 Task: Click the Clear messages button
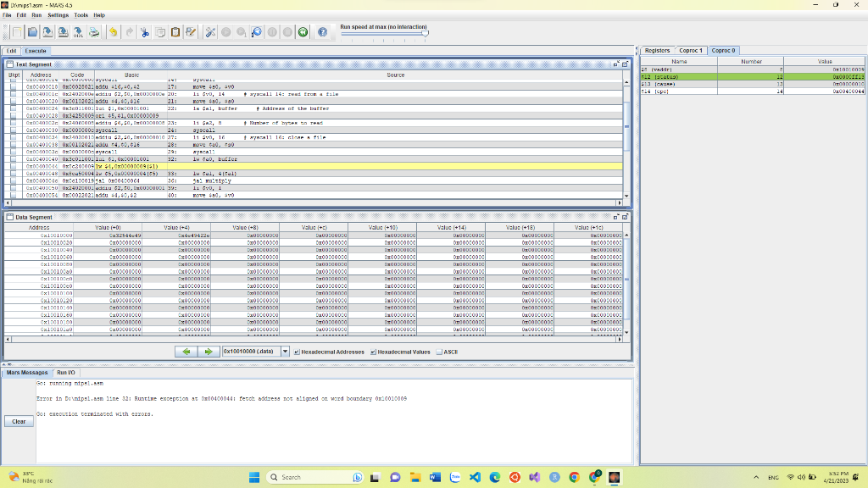[x=19, y=421]
